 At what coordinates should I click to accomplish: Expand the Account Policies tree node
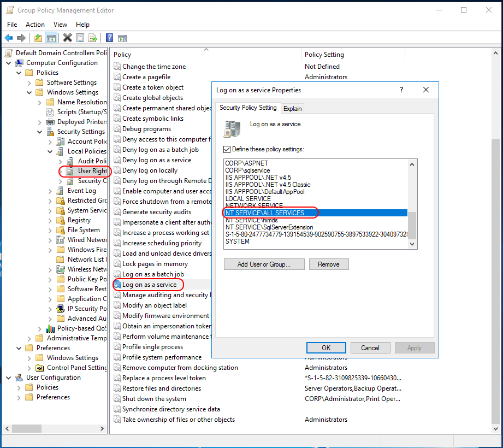click(x=60, y=142)
